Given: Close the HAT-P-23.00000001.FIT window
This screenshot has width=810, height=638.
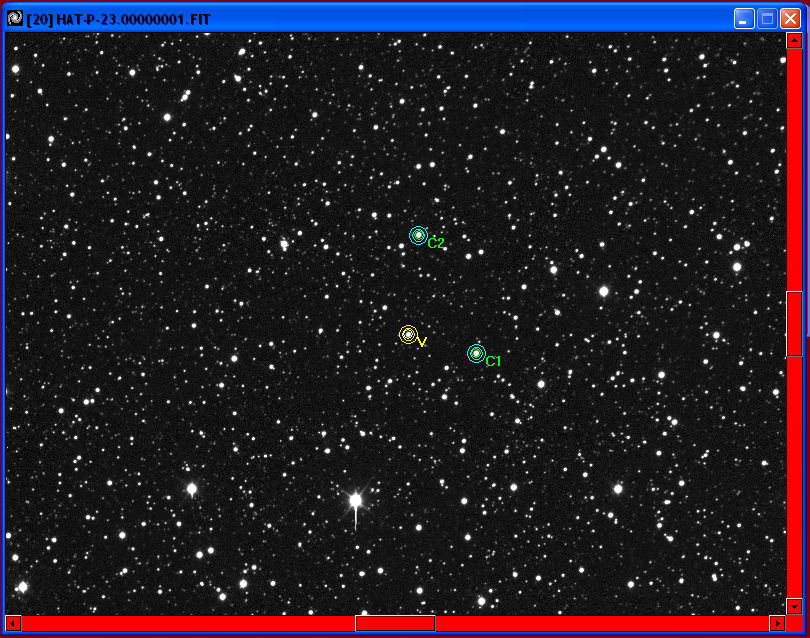Looking at the screenshot, I should pos(790,19).
